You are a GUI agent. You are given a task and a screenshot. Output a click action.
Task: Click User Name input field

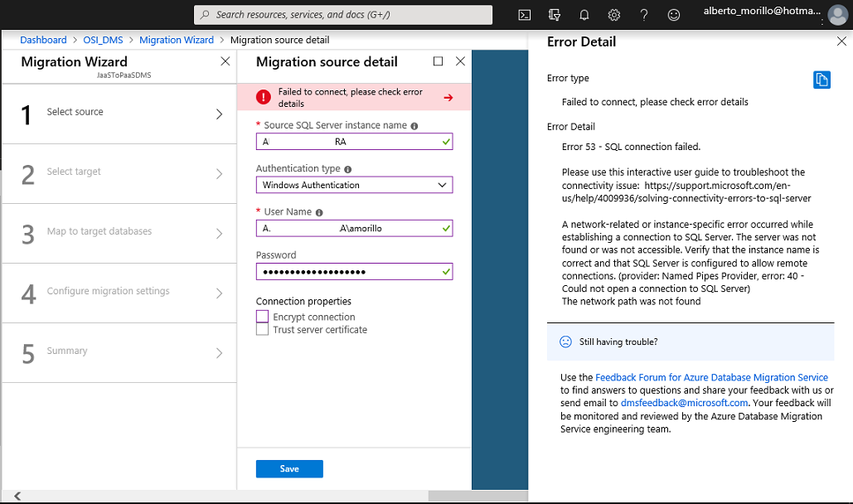pyautogui.click(x=354, y=228)
